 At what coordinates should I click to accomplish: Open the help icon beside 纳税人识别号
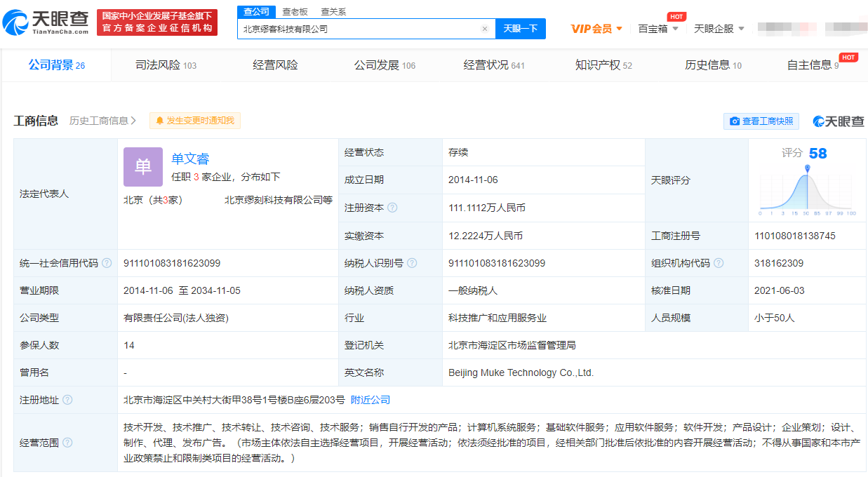[x=412, y=263]
